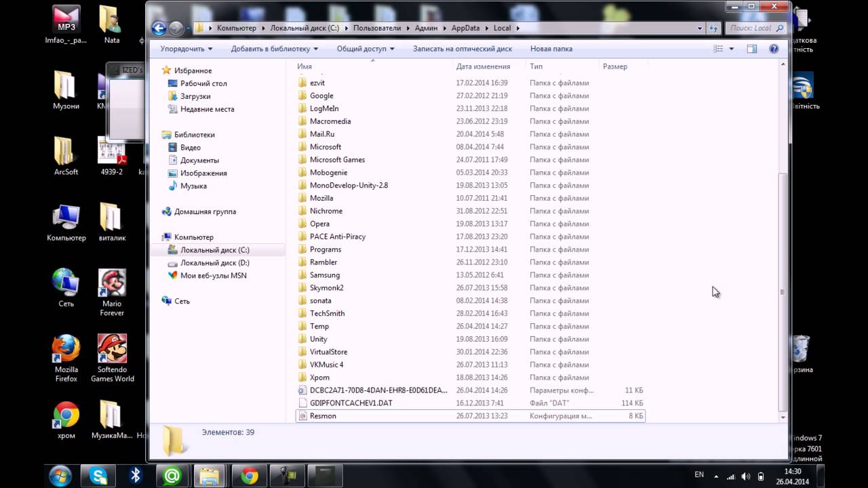Open Skype from the taskbar
868x488 pixels.
[97, 476]
